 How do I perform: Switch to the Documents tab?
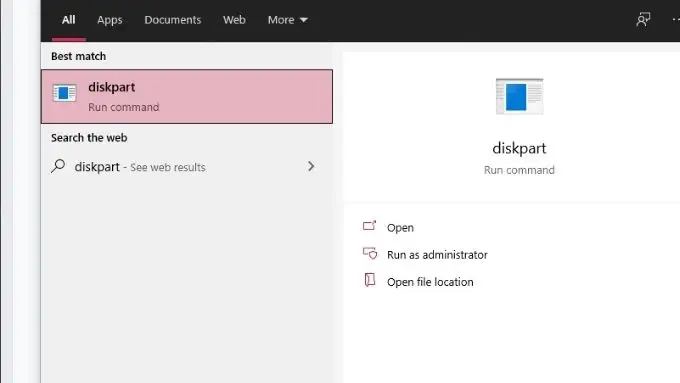173,20
